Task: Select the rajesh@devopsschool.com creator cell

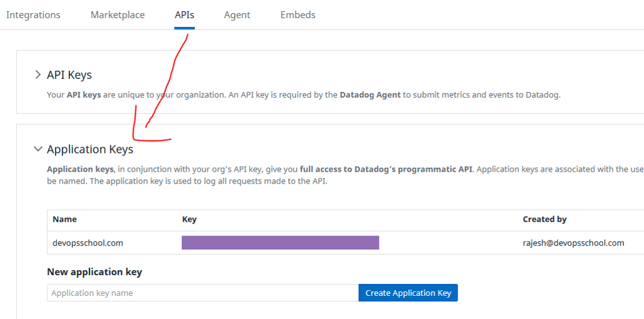Action: click(x=573, y=243)
